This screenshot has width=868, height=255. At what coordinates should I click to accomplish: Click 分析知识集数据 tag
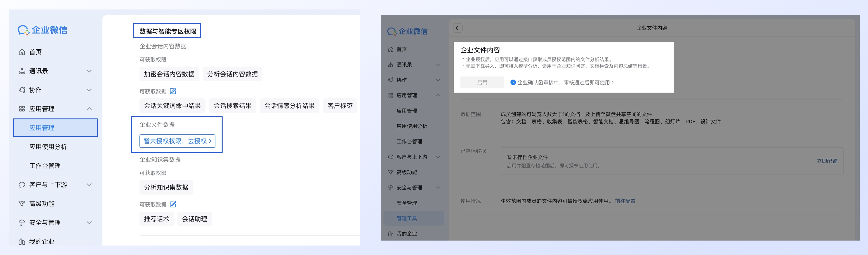[x=166, y=187]
